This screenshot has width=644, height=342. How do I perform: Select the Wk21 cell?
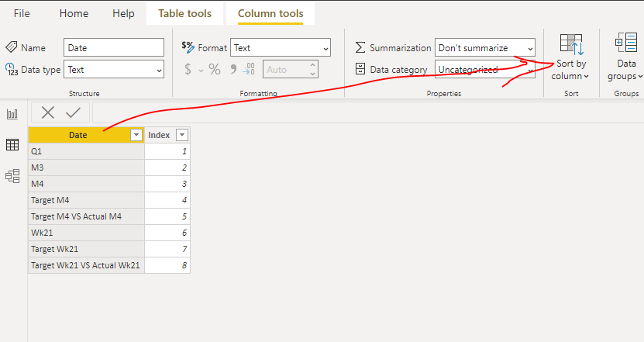(86, 233)
